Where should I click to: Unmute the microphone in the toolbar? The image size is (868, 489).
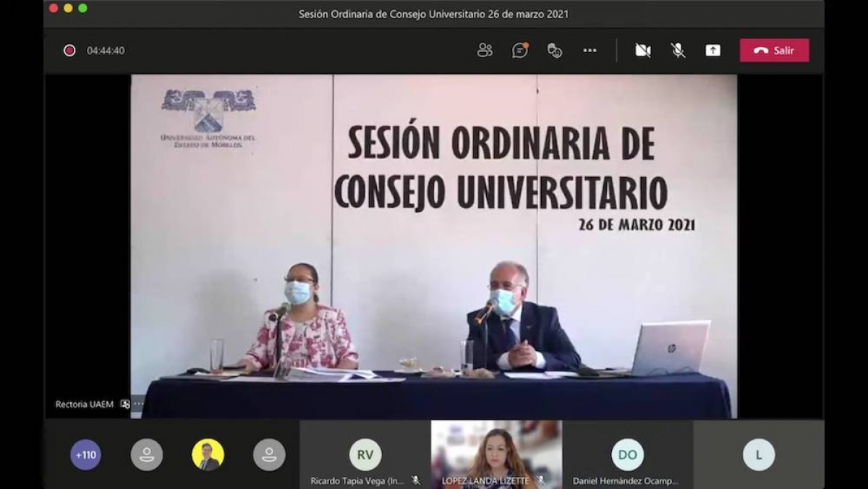point(678,50)
